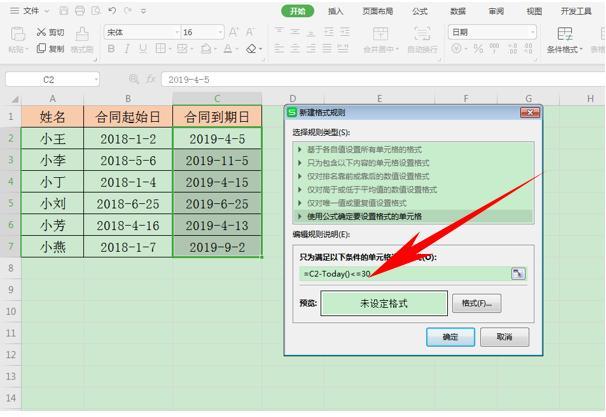The width and height of the screenshot is (606, 417).
Task: Open the font name dropdown 宋体
Action: [142, 32]
